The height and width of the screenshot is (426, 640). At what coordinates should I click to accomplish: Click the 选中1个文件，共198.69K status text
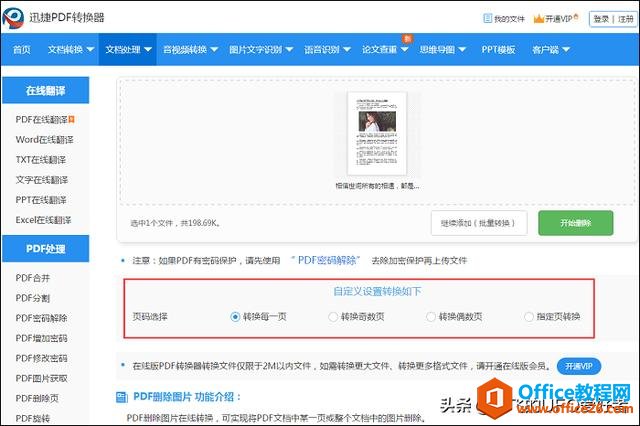(x=176, y=223)
